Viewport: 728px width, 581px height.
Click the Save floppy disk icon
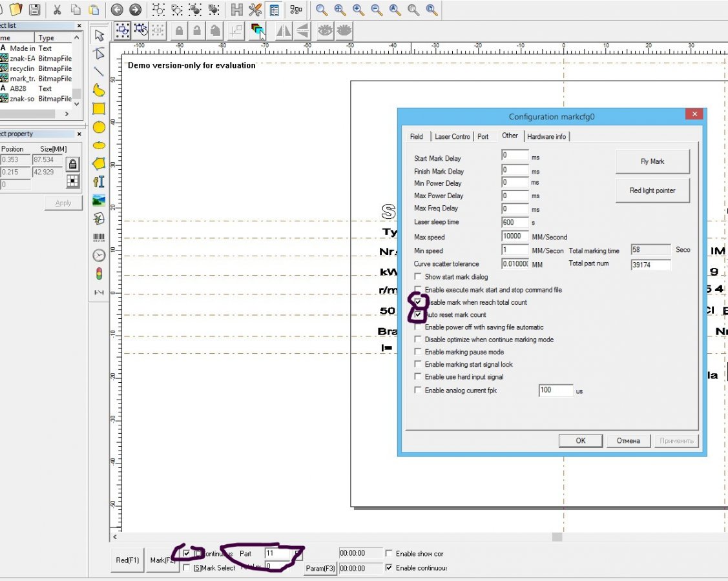tap(34, 10)
